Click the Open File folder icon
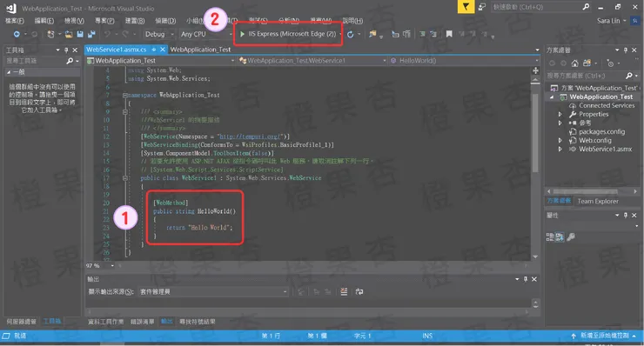 (x=69, y=34)
